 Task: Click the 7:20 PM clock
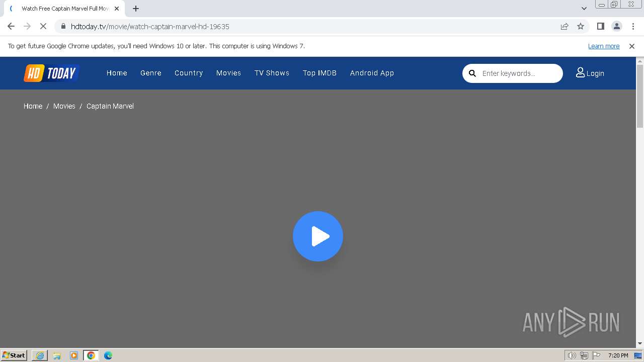click(618, 355)
